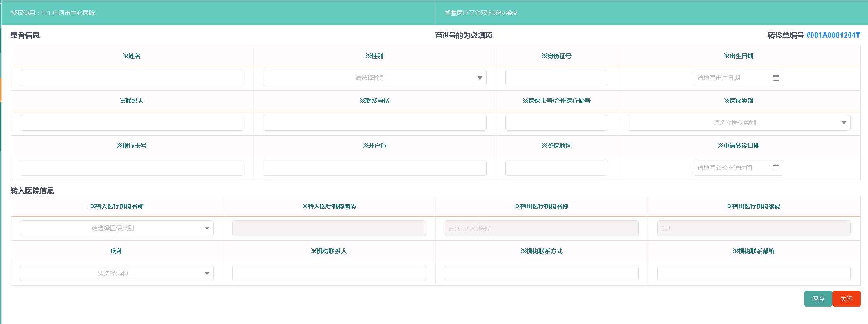Select the 开户行 bank name field
This screenshot has height=324, width=868.
pyautogui.click(x=374, y=168)
